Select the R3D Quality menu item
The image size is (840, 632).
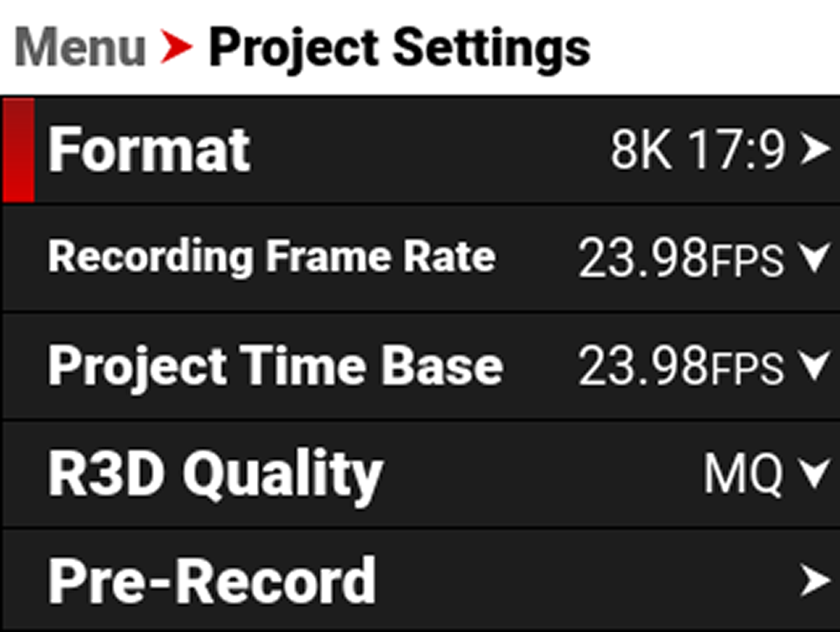click(215, 475)
